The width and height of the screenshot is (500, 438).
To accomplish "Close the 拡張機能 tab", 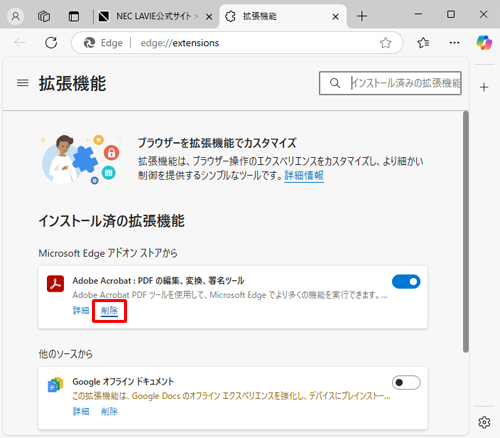I will pyautogui.click(x=335, y=16).
